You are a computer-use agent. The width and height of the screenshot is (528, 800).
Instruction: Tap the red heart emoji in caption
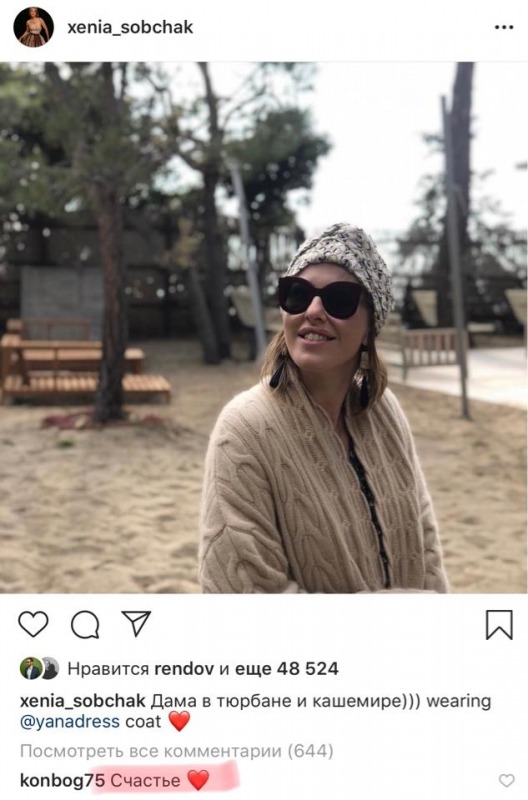tap(179, 721)
